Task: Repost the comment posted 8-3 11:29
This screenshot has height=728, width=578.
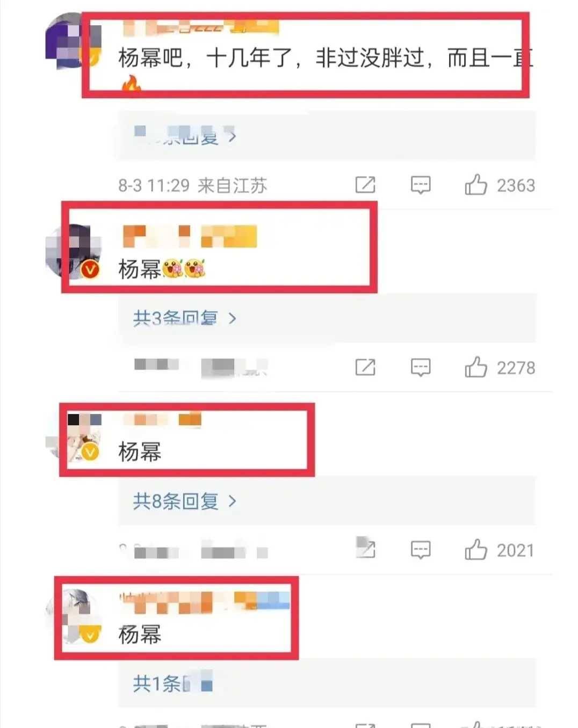Action: [365, 185]
